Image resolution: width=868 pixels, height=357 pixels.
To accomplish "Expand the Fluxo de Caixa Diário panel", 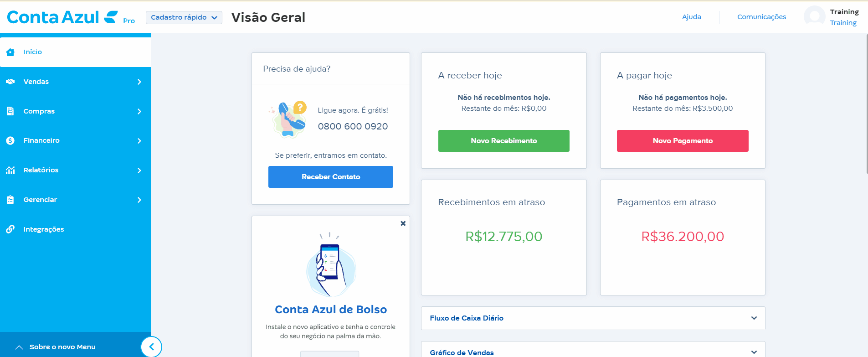I will (x=593, y=318).
